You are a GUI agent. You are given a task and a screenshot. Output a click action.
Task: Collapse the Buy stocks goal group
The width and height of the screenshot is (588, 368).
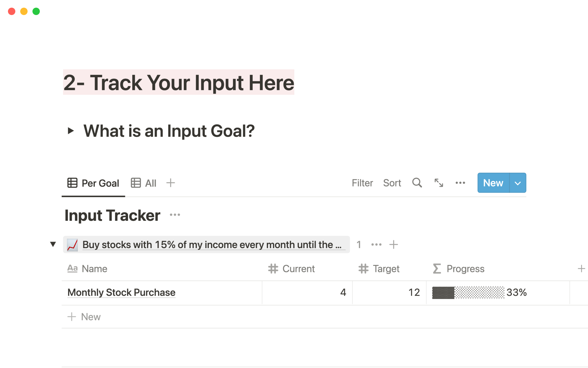[53, 244]
